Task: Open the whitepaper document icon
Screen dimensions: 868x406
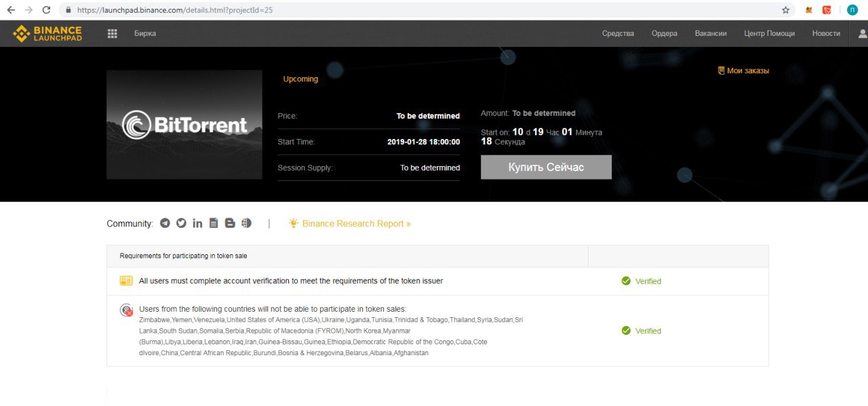Action: click(x=214, y=223)
